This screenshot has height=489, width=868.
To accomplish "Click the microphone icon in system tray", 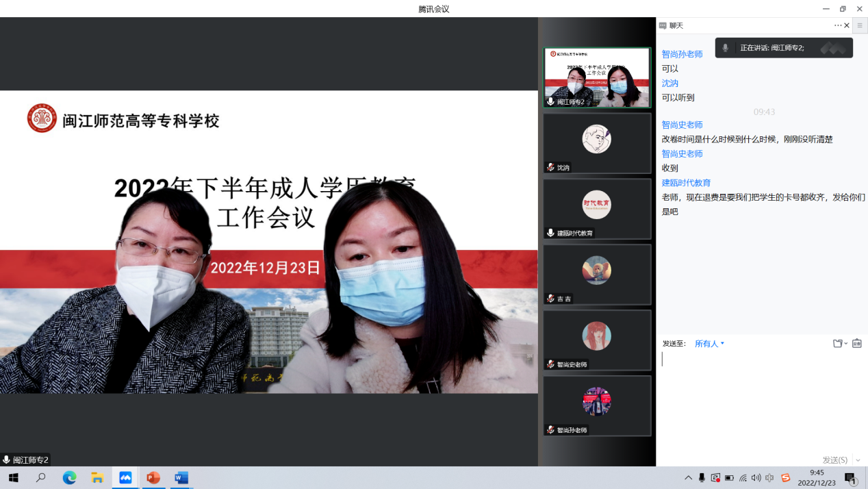I will (x=702, y=478).
